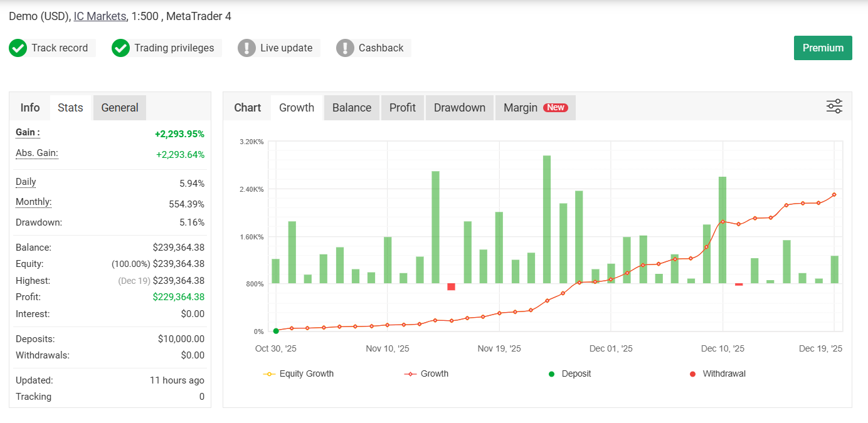Click the Cashback exclamation icon

click(x=345, y=48)
